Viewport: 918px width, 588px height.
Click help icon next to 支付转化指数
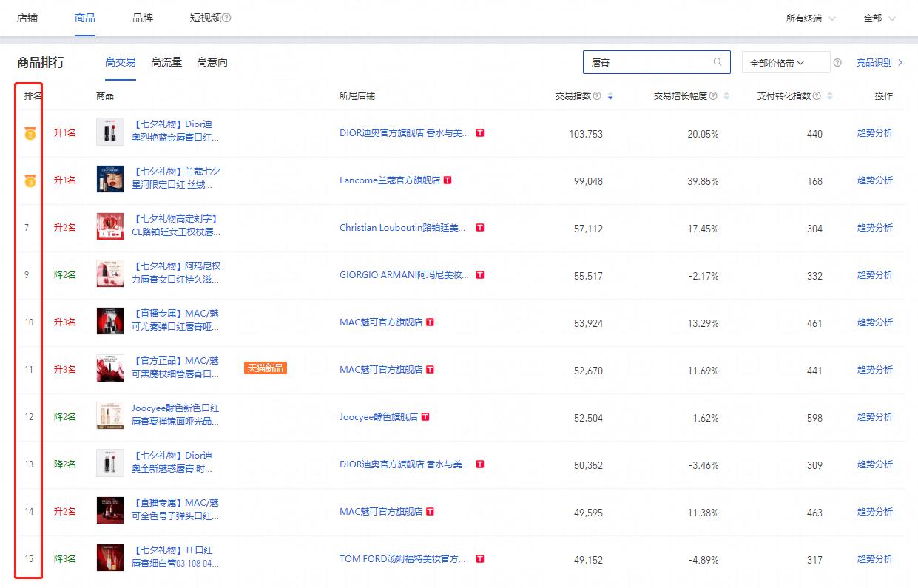click(x=817, y=96)
